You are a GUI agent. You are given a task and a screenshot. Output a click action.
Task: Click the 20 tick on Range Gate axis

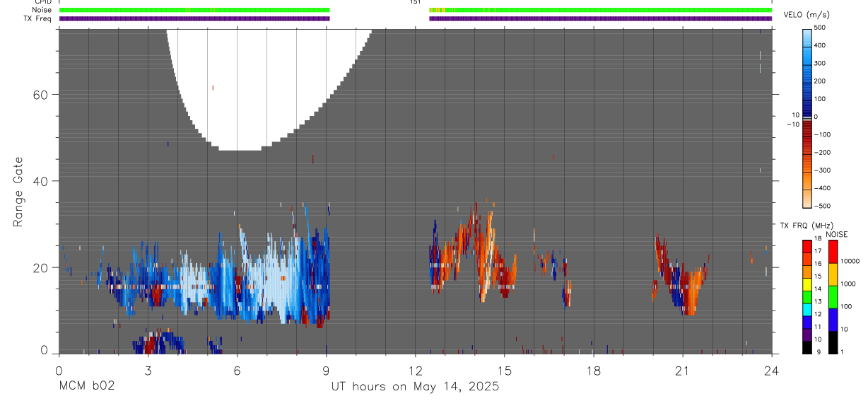[42, 267]
